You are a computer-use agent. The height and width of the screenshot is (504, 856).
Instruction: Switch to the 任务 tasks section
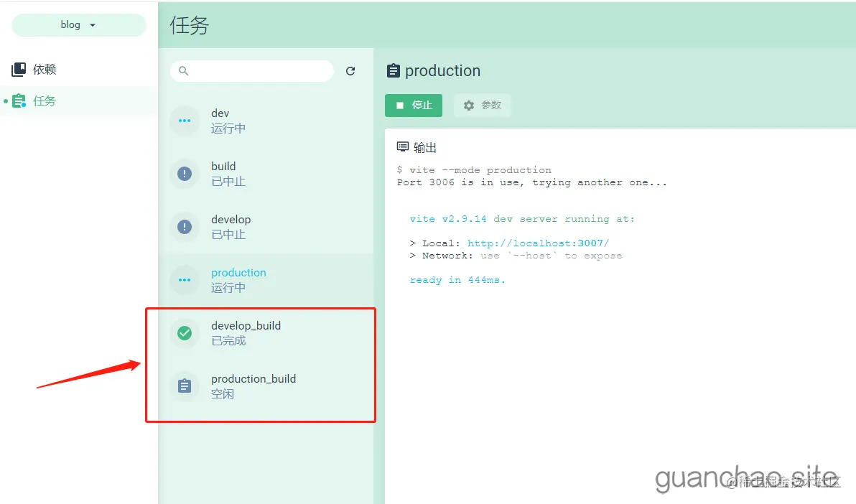(43, 101)
